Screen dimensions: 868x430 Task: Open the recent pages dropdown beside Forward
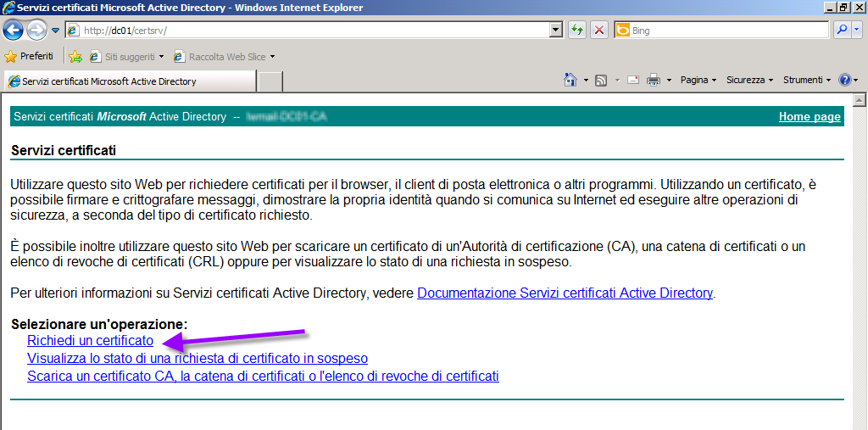point(55,31)
